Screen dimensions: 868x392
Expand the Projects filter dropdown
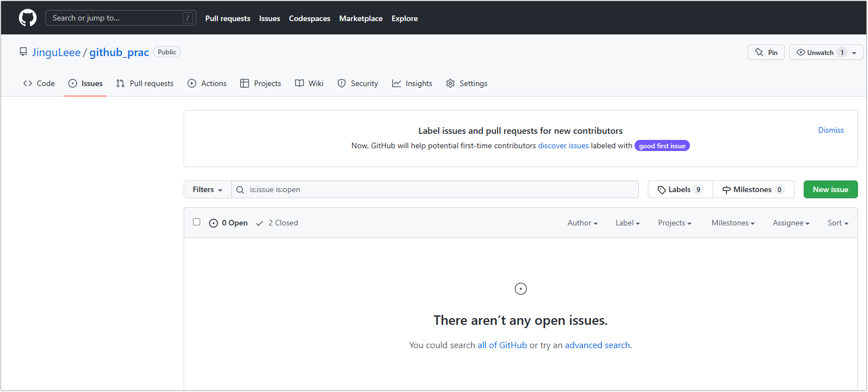coord(674,223)
